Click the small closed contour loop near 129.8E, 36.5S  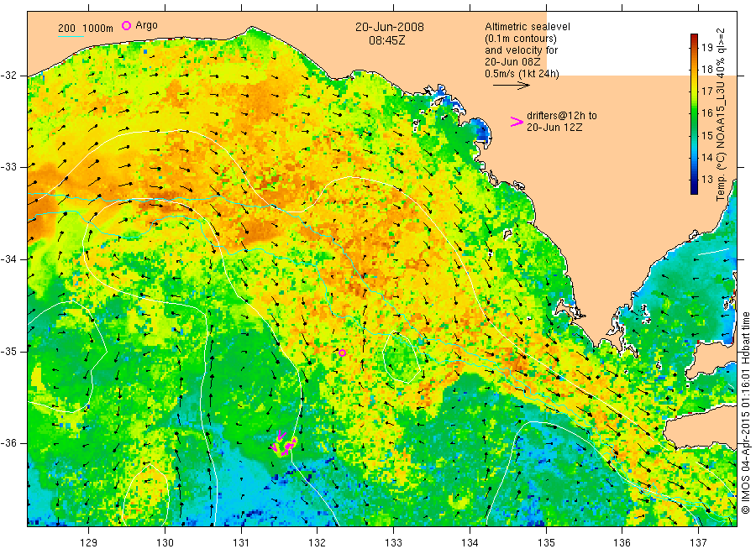(x=146, y=494)
